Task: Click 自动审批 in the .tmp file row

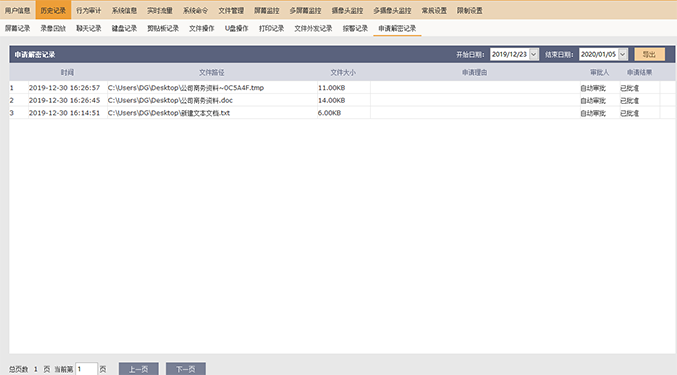Action: pos(593,88)
